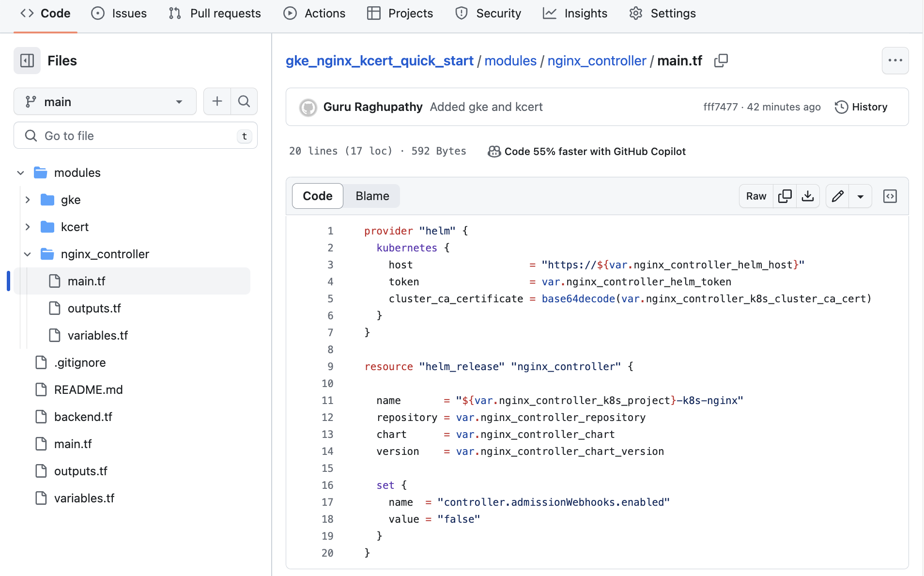This screenshot has height=576, width=924.
Task: Open the more options kebab menu
Action: click(x=895, y=61)
